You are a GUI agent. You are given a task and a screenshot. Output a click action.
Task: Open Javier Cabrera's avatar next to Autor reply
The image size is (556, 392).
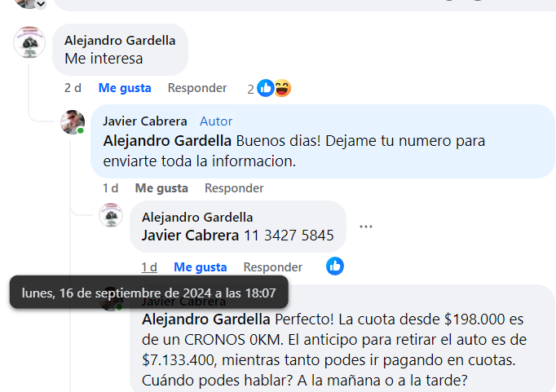73,122
